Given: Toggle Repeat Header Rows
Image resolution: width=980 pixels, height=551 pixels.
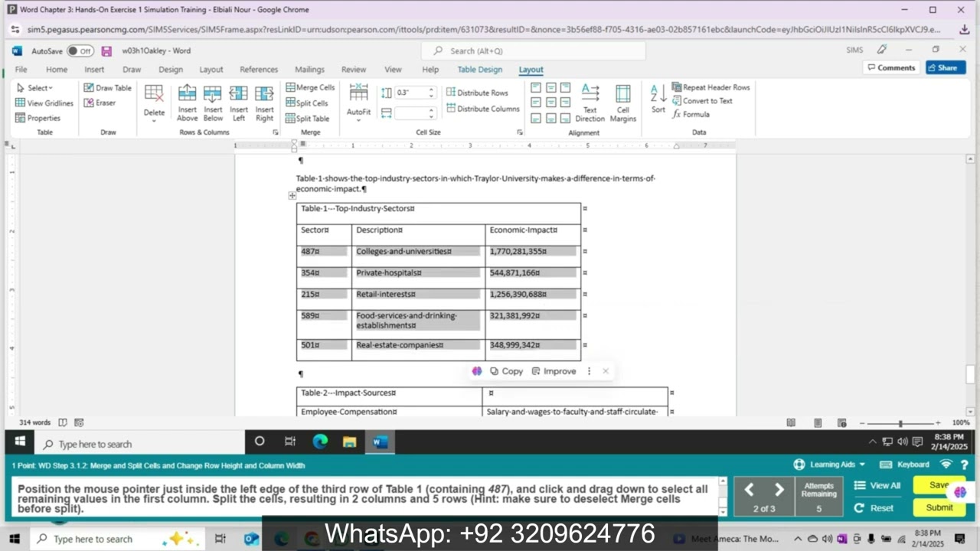Looking at the screenshot, I should (710, 87).
